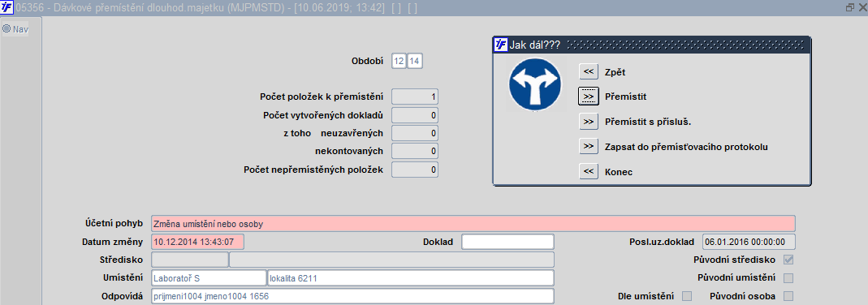This screenshot has height=305, width=868.
Task: Click the Období year field showing 14
Action: (415, 61)
